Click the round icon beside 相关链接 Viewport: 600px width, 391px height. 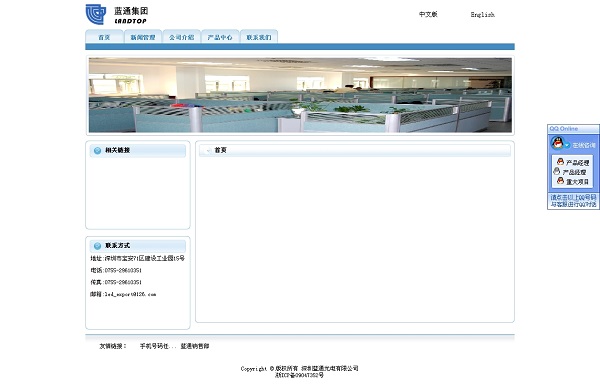[97, 150]
